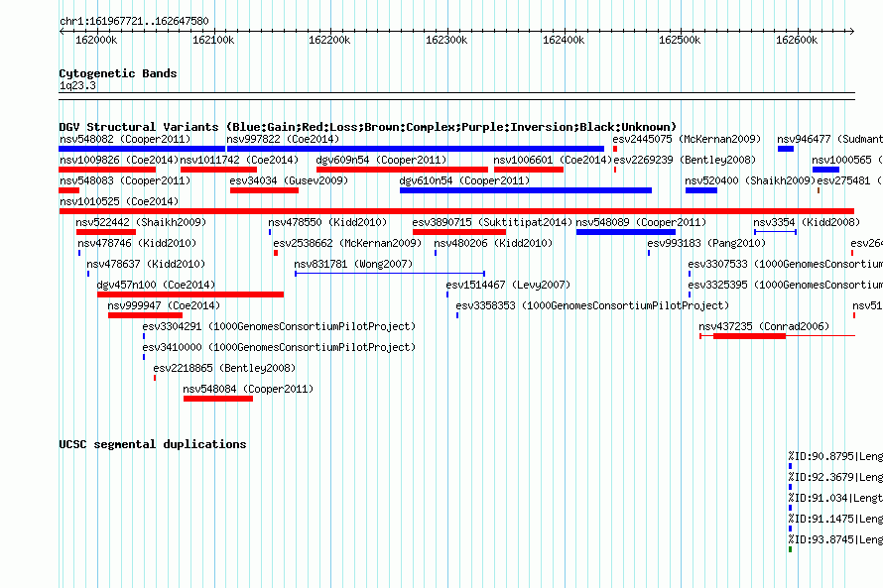
Task: Open the %ID:91.034 segmental duplication entry
Action: pyautogui.click(x=835, y=498)
